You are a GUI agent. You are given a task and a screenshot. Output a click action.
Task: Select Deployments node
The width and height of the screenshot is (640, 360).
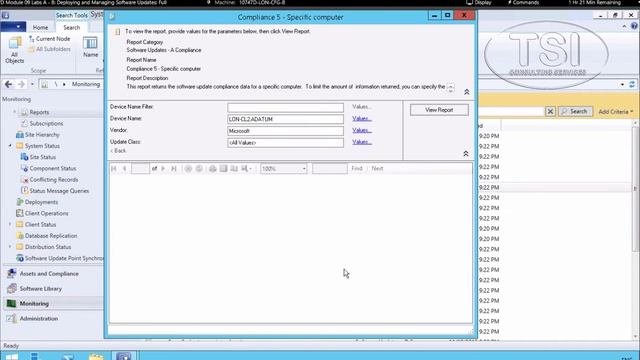click(41, 202)
